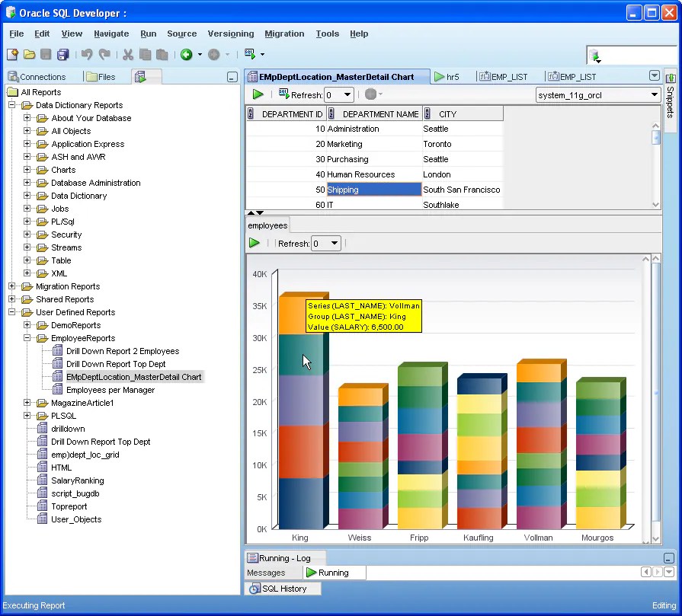Switch to the hr5 tab

pyautogui.click(x=448, y=77)
